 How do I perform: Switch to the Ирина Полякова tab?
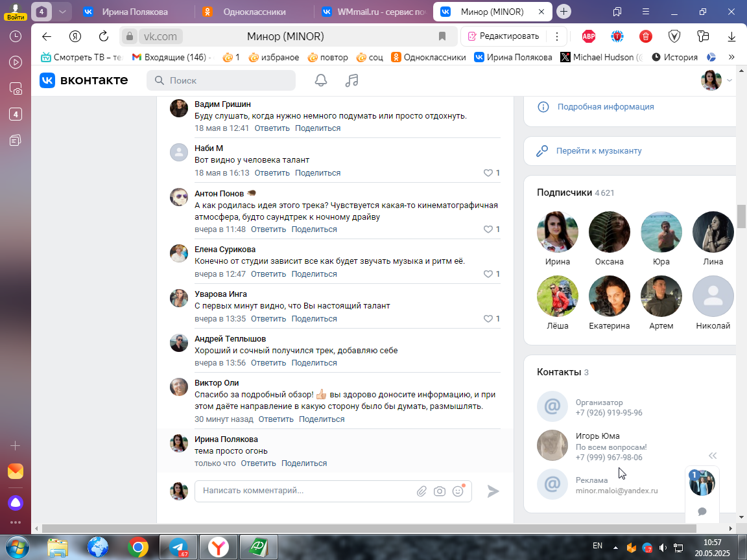click(x=134, y=12)
